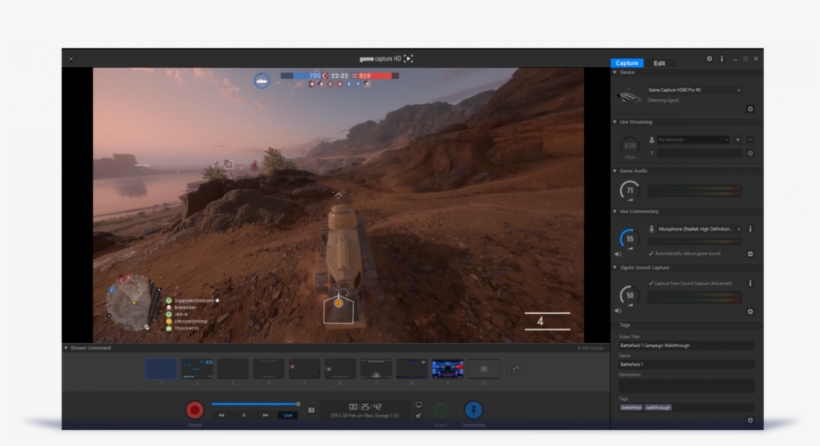This screenshot has height=446, width=820.
Task: Collapse the Game Audio section
Action: pos(615,171)
